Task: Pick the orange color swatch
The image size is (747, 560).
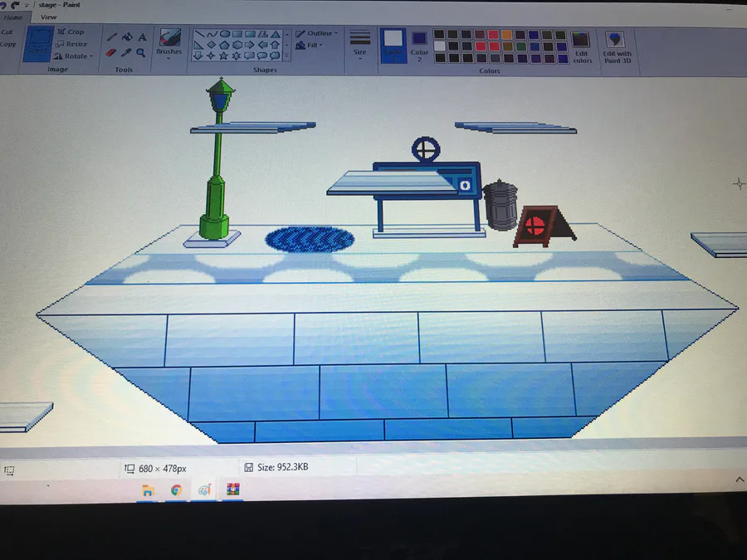Action: [x=506, y=34]
